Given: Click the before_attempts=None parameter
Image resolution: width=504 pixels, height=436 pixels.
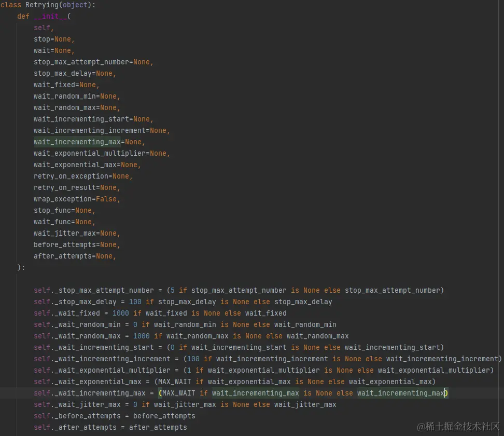Looking at the screenshot, I should coord(77,244).
